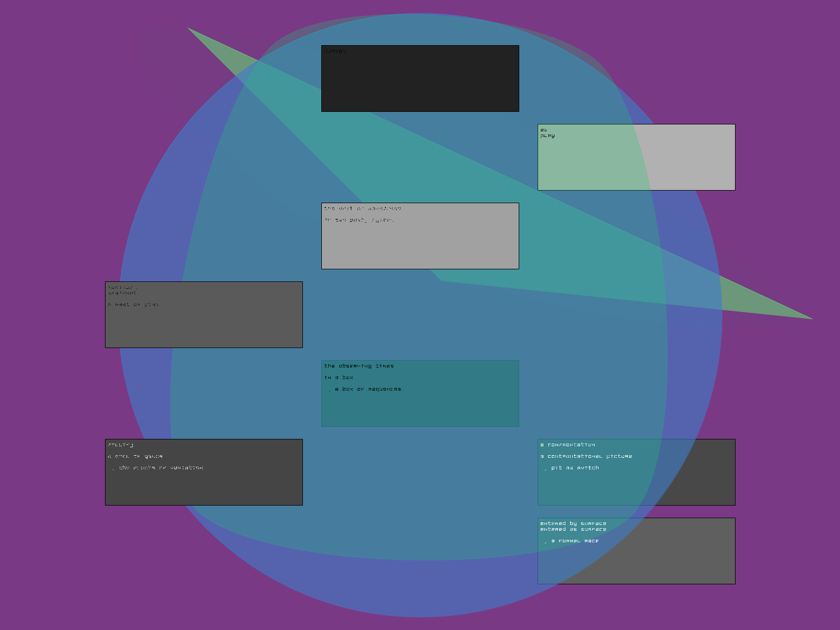The width and height of the screenshot is (840, 630).
Task: Click the "a confrontation" heading text
Action: coord(568,445)
